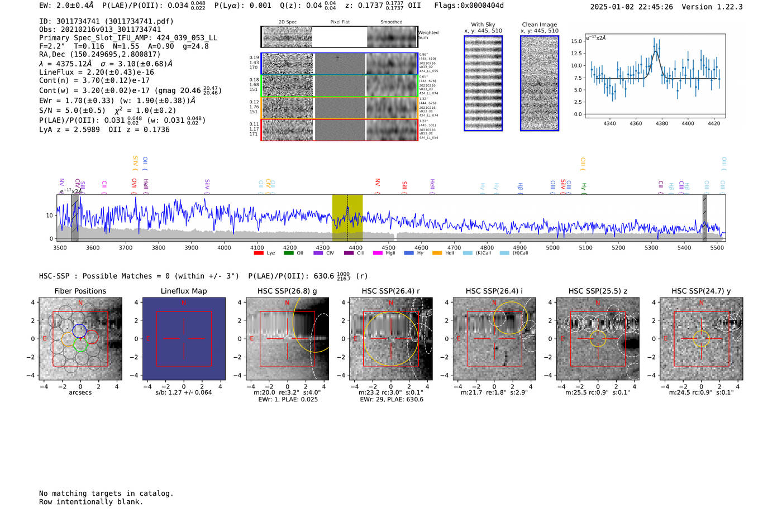Screen dimensions: 782x532
Task: Click the LineFlux = 2.20 value
Action: tap(104, 72)
